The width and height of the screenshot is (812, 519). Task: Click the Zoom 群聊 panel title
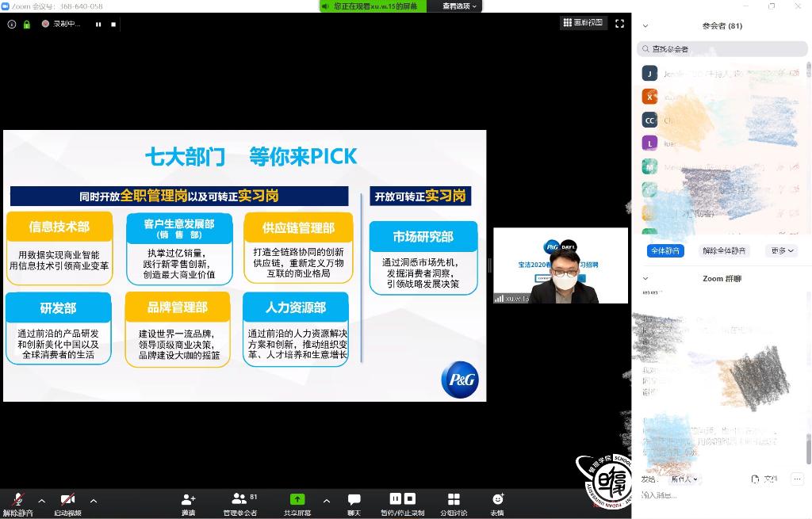[722, 278]
